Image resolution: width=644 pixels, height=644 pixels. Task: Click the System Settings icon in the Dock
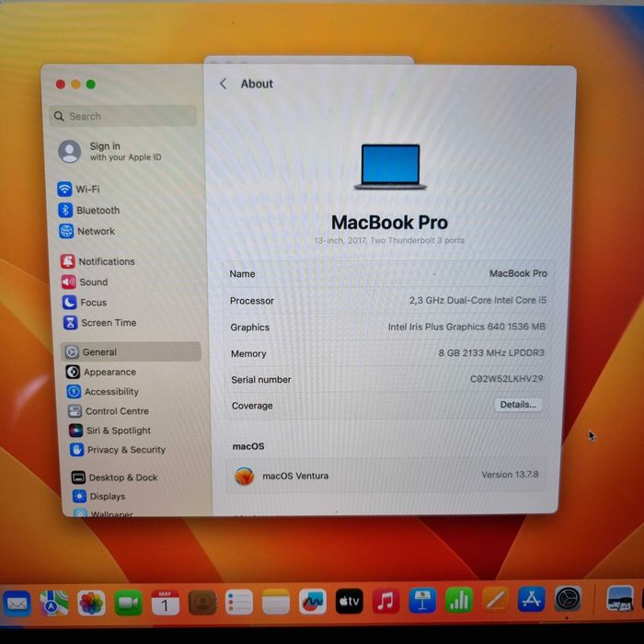568,598
